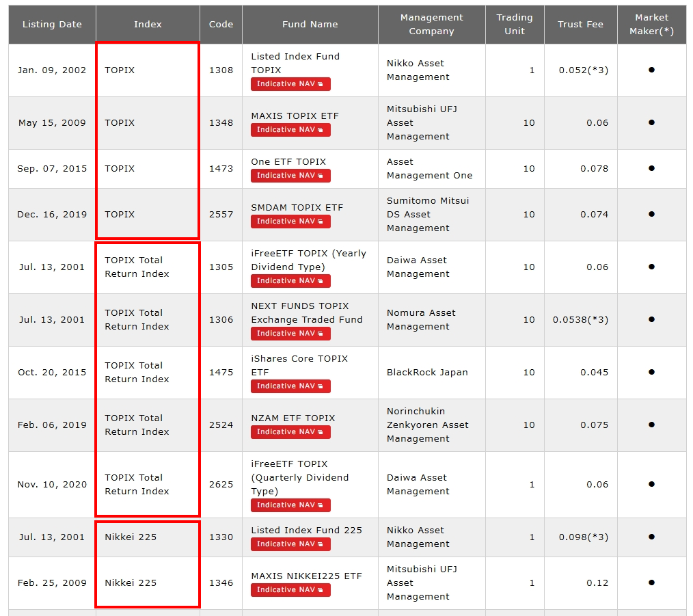
Task: Select fund code 1348
Action: pos(221,123)
